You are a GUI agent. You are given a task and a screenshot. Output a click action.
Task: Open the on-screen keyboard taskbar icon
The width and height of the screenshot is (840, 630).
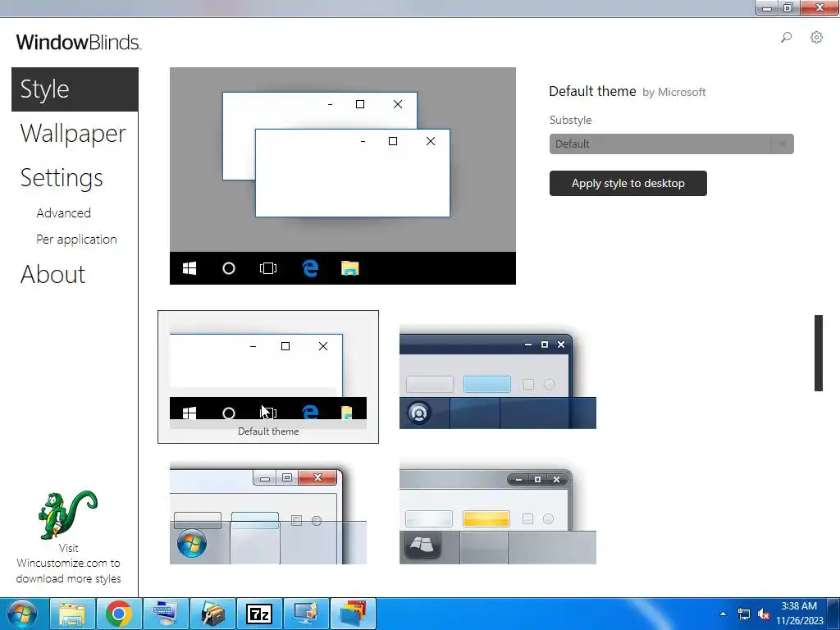coord(166,614)
